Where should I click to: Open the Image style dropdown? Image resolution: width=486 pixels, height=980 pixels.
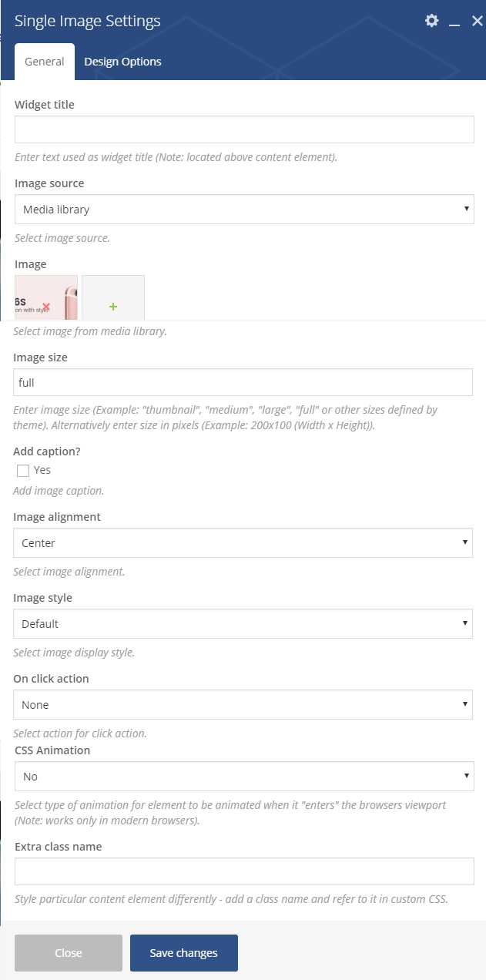[243, 624]
